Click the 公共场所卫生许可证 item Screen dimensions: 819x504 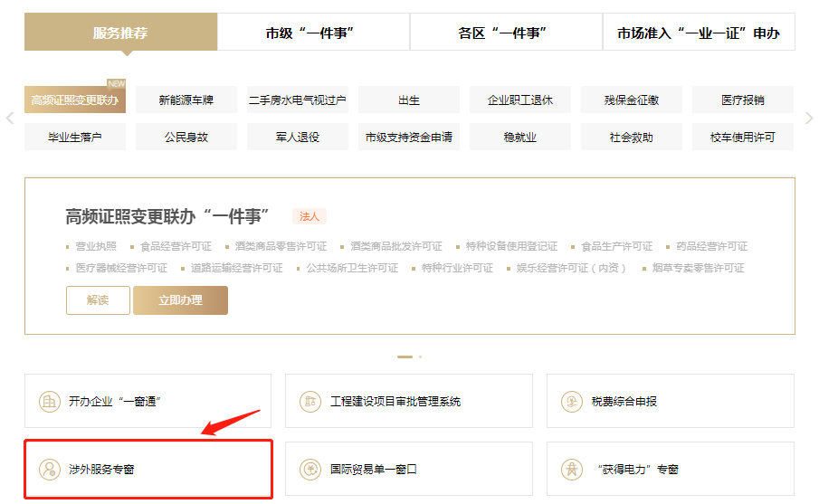click(x=353, y=268)
